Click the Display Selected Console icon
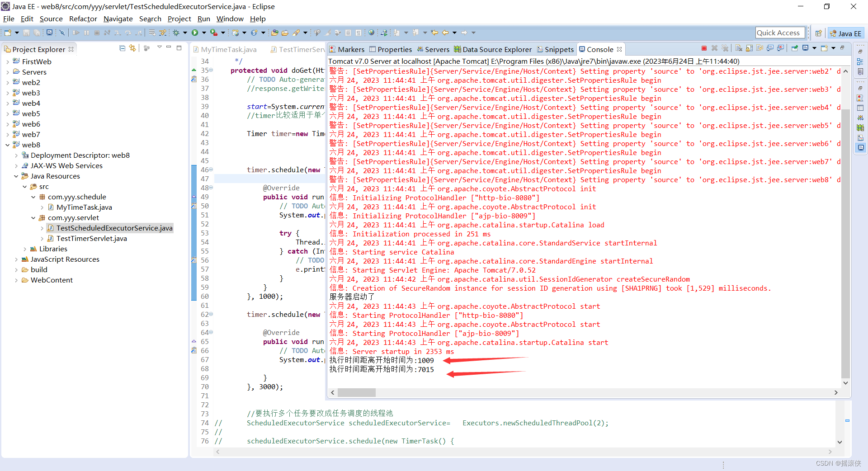Image resolution: width=868 pixels, height=471 pixels. tap(806, 48)
